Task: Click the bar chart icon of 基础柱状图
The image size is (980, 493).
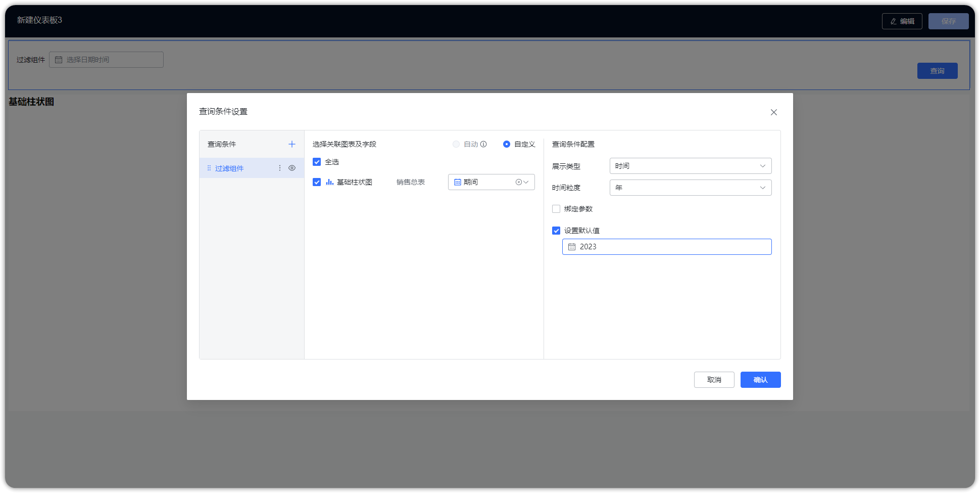Action: 329,182
